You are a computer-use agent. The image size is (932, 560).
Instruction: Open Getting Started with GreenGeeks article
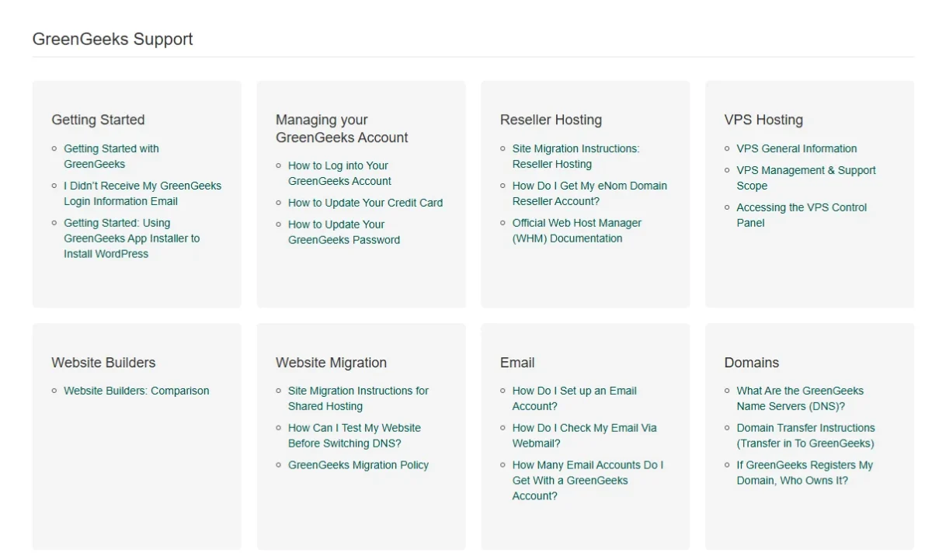click(111, 156)
